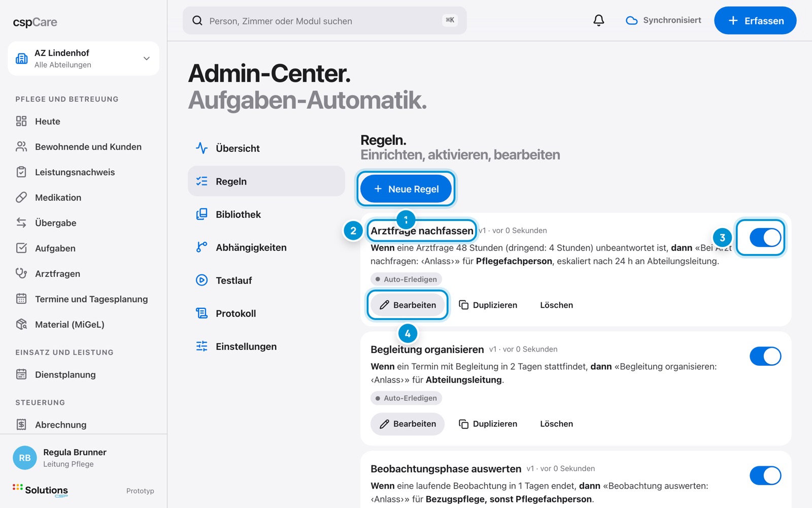812x508 pixels.
Task: Click the RB user avatar
Action: point(25,458)
